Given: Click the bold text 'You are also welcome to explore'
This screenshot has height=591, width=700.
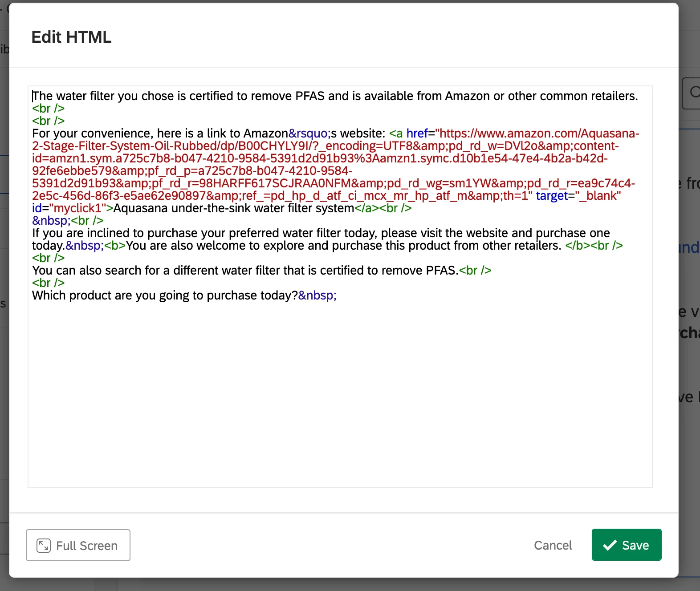Looking at the screenshot, I should click(215, 246).
